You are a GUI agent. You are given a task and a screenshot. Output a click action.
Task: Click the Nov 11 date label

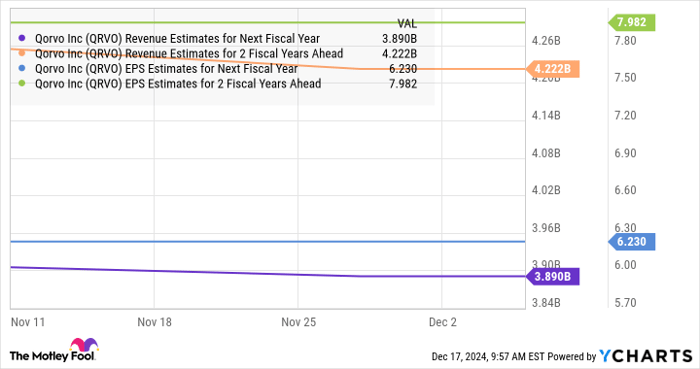[28, 322]
